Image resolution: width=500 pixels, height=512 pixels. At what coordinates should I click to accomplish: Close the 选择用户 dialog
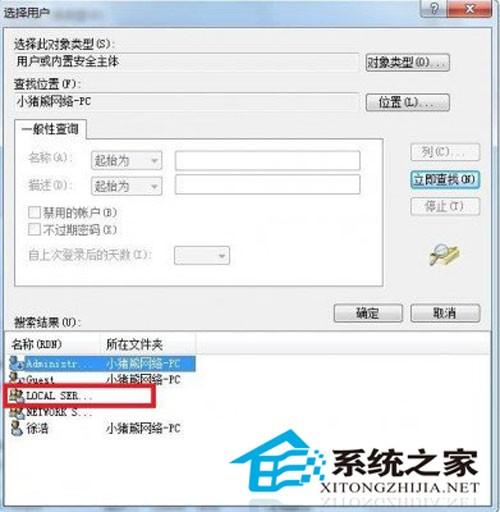point(469,8)
